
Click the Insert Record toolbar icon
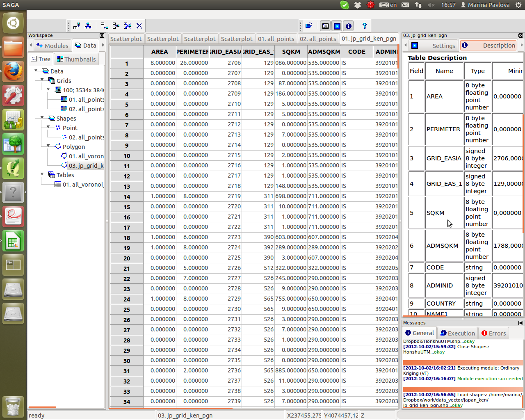pyautogui.click(x=116, y=26)
